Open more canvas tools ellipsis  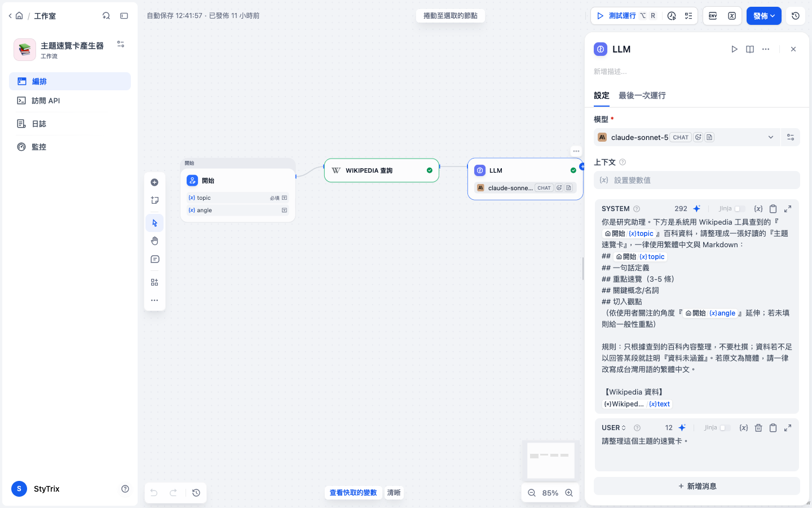[x=155, y=300]
